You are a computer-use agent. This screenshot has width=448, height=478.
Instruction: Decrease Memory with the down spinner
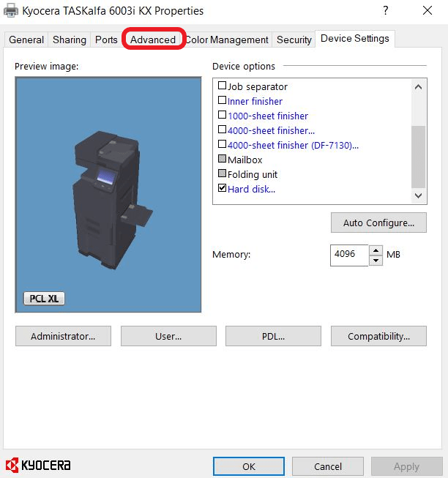click(x=376, y=261)
